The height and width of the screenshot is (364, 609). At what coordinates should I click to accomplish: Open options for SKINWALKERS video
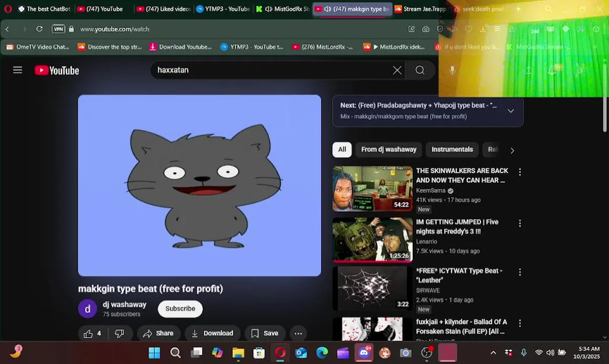519,172
